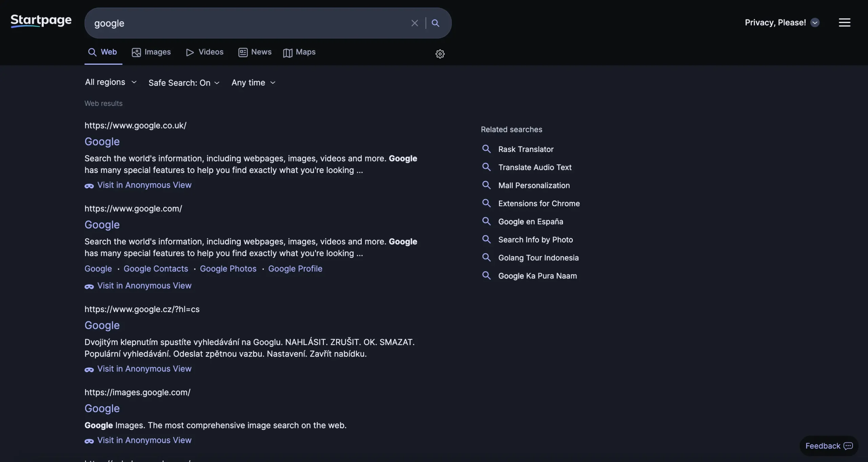This screenshot has height=462, width=868.
Task: Click mask icon under google.cz result
Action: click(89, 370)
